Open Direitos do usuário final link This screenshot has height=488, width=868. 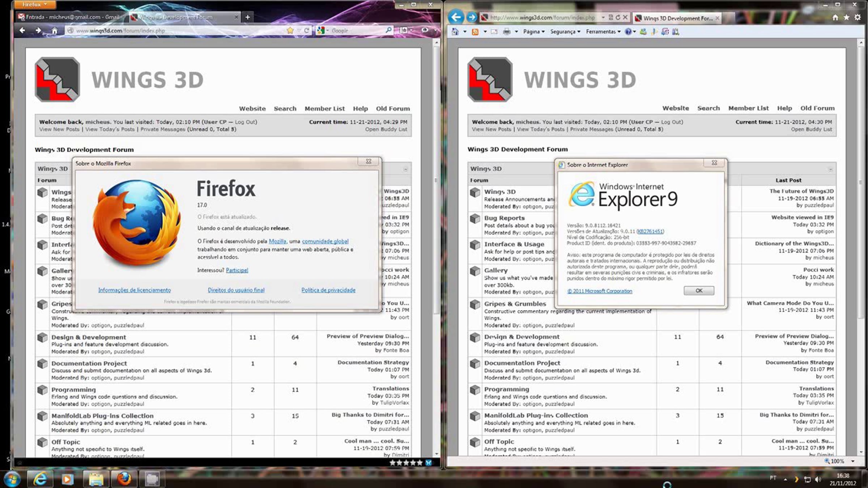point(236,290)
